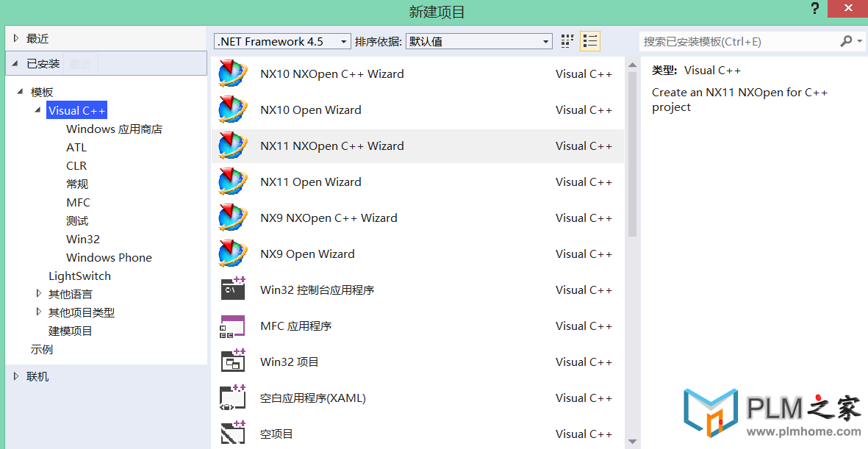Choose the 空项目 template name

click(276, 434)
